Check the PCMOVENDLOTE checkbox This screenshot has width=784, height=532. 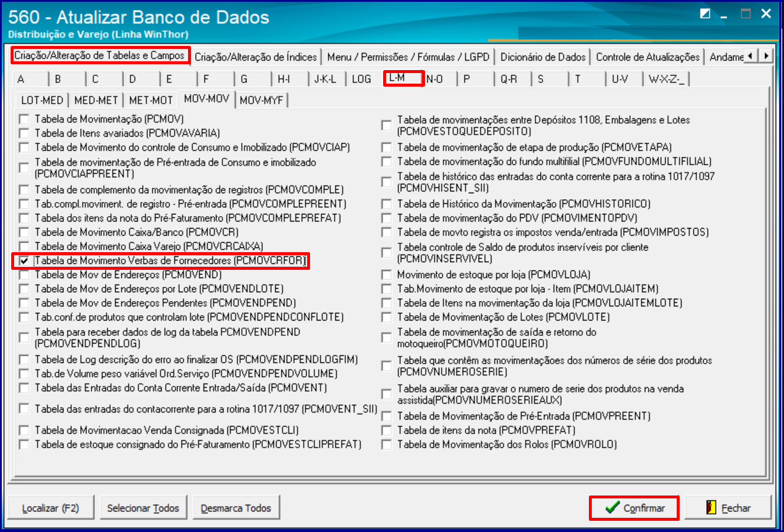point(24,289)
